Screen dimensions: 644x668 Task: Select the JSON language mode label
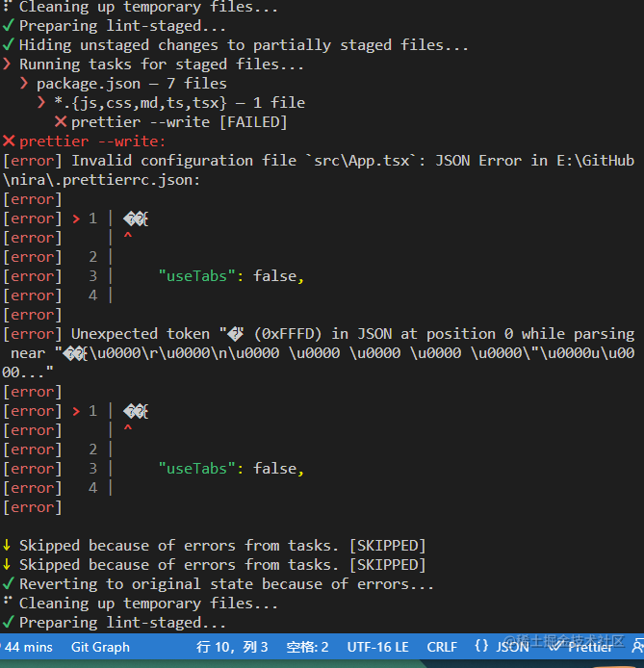click(x=512, y=647)
